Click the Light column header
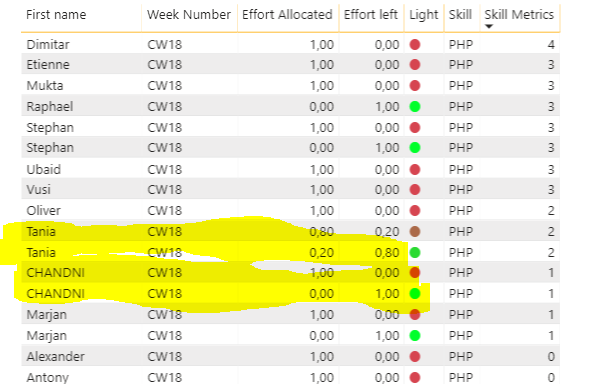 (424, 15)
